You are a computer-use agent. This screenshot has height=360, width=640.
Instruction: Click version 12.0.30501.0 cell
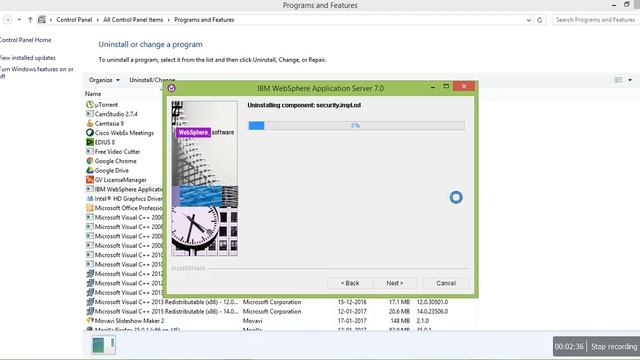[x=432, y=302]
